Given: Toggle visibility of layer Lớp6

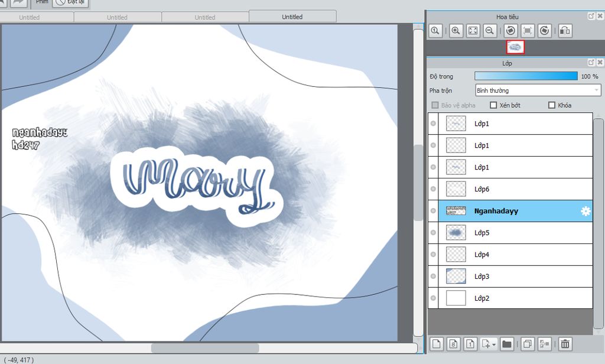Looking at the screenshot, I should [x=433, y=189].
